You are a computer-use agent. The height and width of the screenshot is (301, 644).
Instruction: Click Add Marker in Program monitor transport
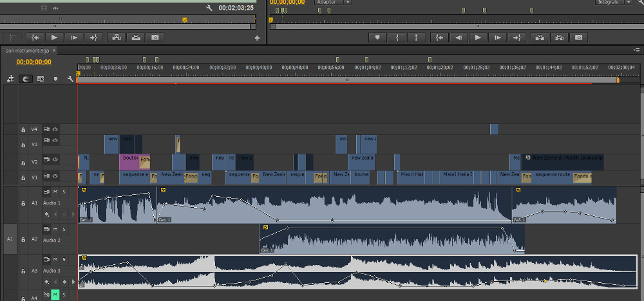tap(378, 37)
